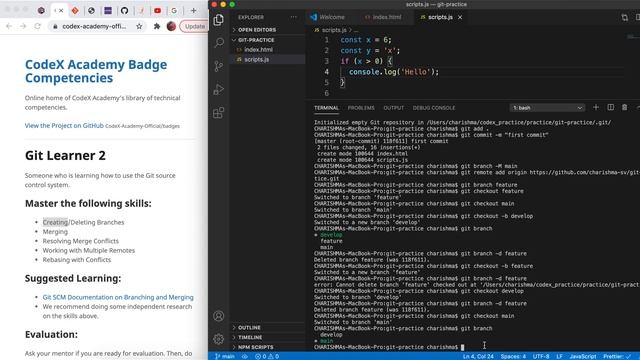Open the index.html editor tab
Screen dimensions: 640x360
tap(383, 17)
